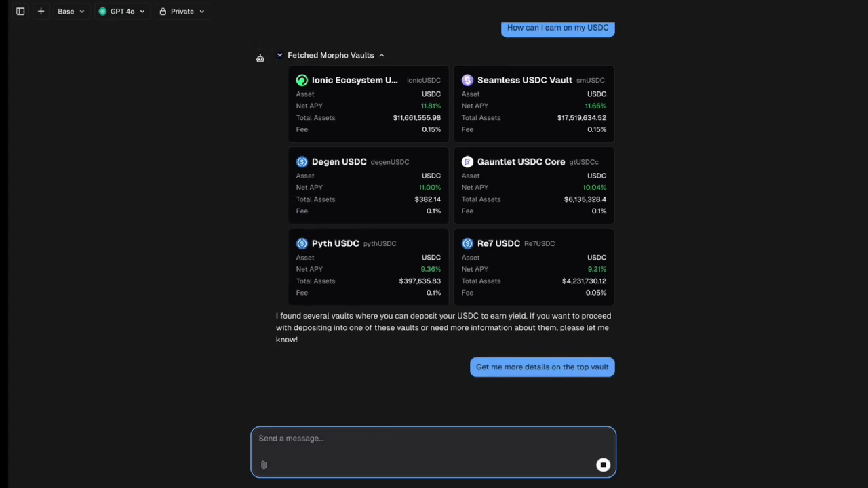This screenshot has height=488, width=868.
Task: Open the GPT 4o model dropdown
Action: [x=121, y=12]
